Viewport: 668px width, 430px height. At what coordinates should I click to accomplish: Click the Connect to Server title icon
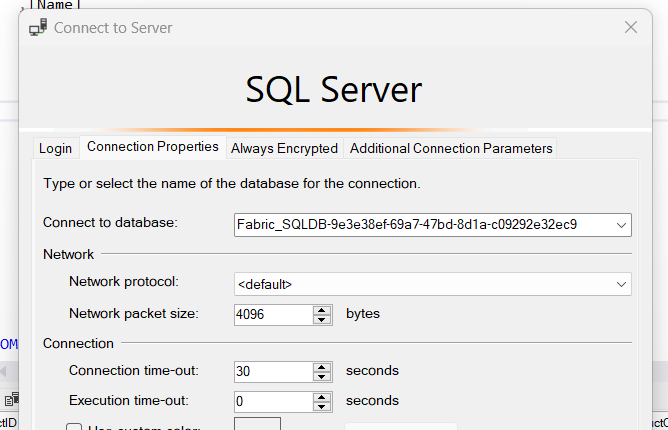click(x=38, y=27)
